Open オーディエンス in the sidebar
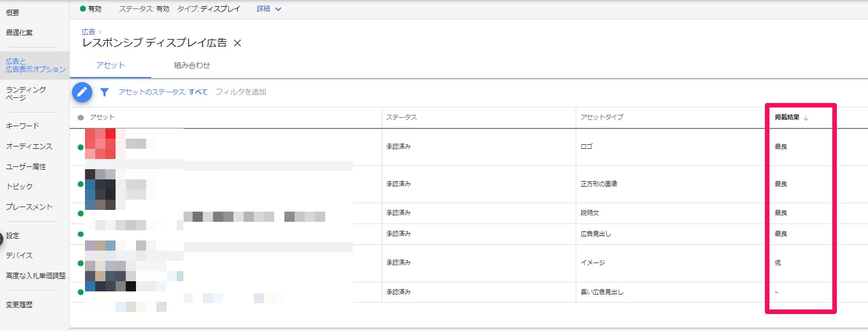This screenshot has width=868, height=331. coord(29,146)
